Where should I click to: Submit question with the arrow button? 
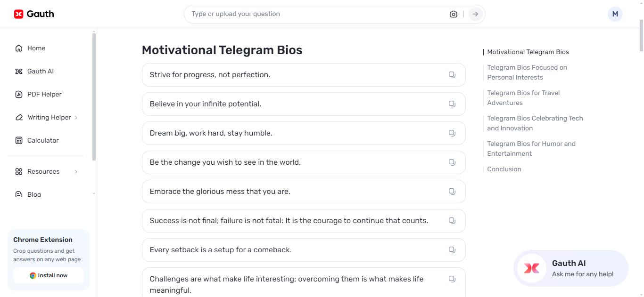[475, 14]
